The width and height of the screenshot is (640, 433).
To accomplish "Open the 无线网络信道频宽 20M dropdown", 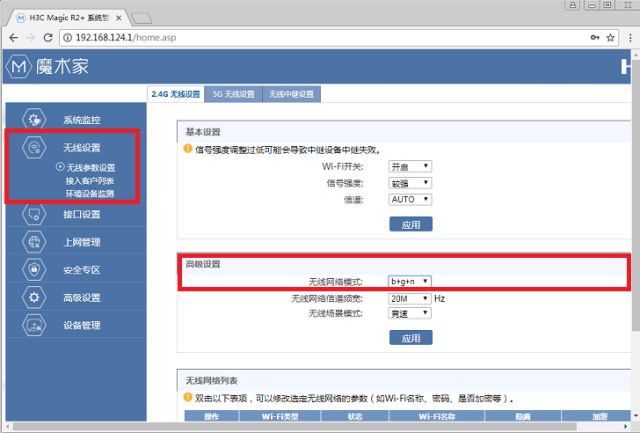I will (410, 298).
